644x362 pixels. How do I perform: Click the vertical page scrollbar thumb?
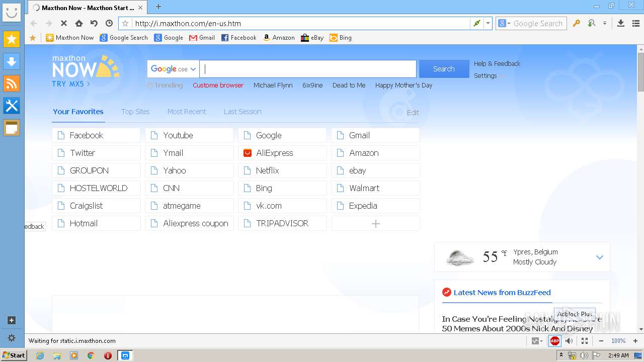coord(640,72)
